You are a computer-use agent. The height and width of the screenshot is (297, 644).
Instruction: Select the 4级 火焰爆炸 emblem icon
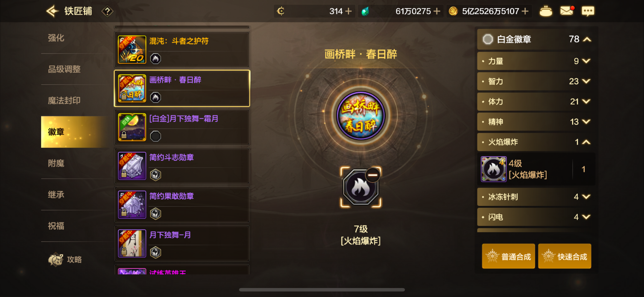click(x=494, y=169)
